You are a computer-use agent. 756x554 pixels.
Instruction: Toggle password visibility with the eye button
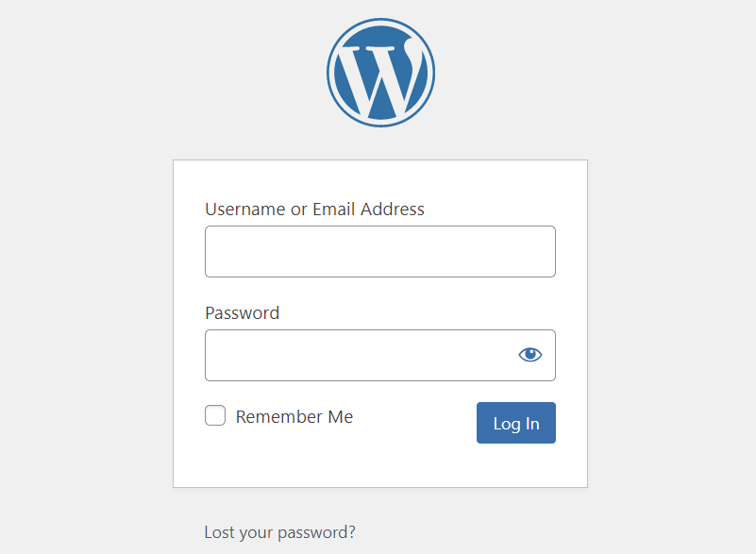[x=530, y=355]
